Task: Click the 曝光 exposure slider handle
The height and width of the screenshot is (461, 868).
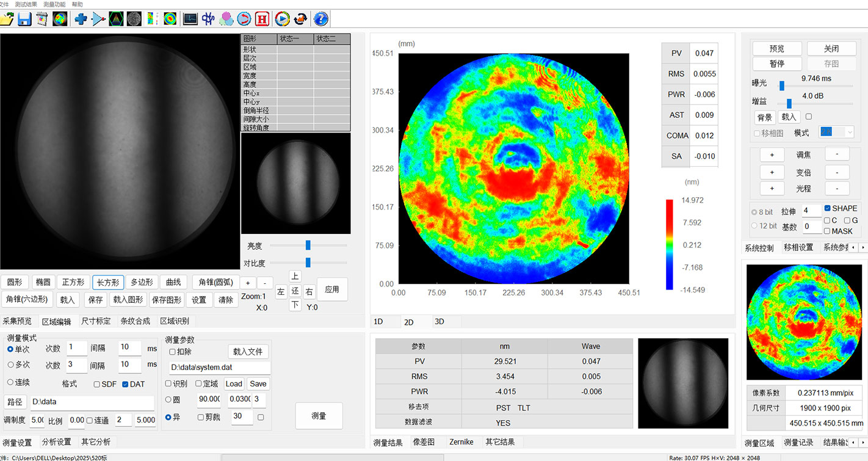Action: pos(782,85)
